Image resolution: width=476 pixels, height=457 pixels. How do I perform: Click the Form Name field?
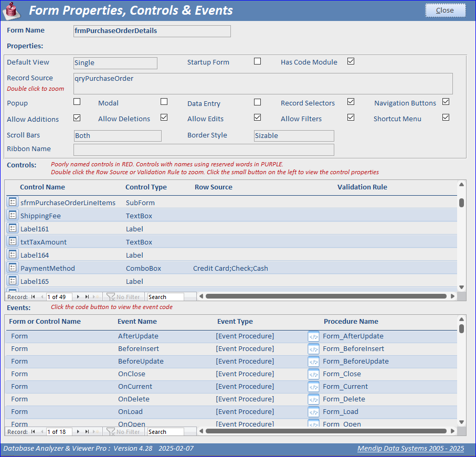[x=152, y=31]
